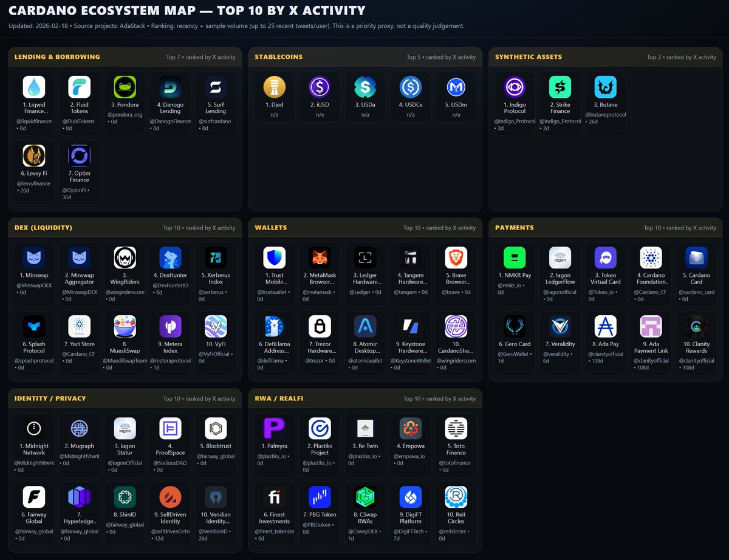Click the Indigo Protocol eye icon

pyautogui.click(x=515, y=87)
